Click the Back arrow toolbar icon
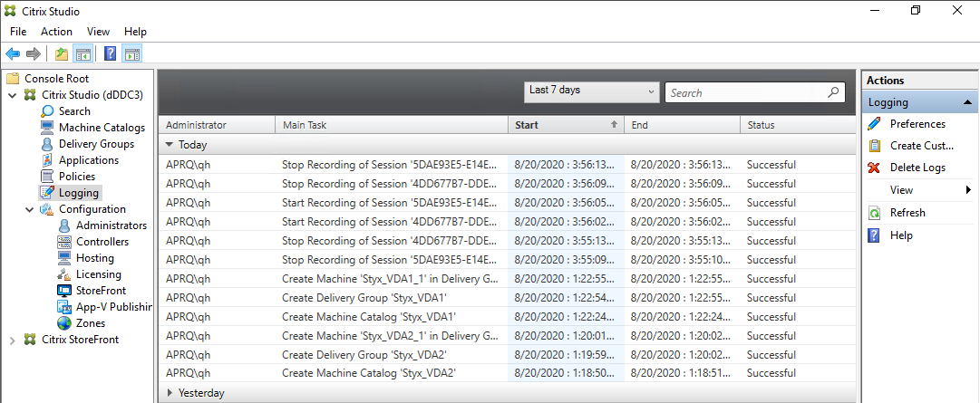Screen dimensions: 980x403 13,53
